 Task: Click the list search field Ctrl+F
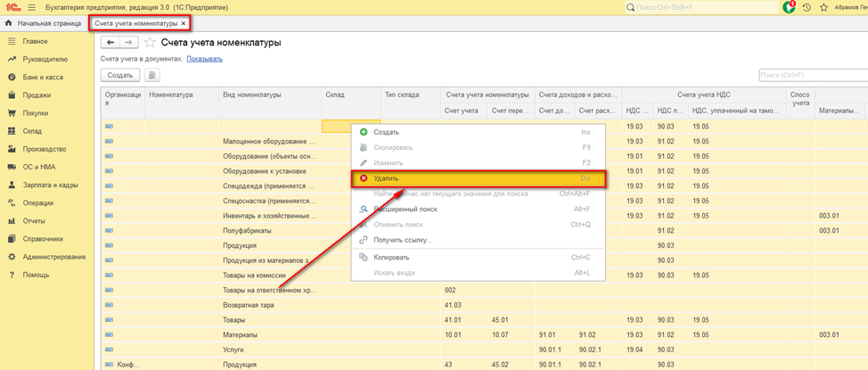click(813, 75)
